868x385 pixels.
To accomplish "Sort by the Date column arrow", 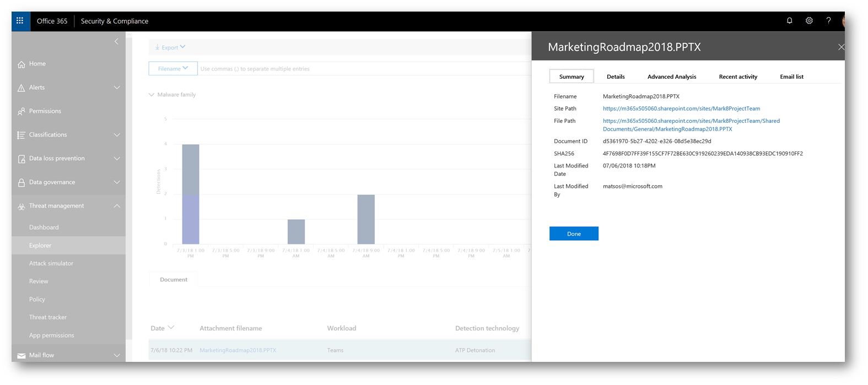I will 171,328.
